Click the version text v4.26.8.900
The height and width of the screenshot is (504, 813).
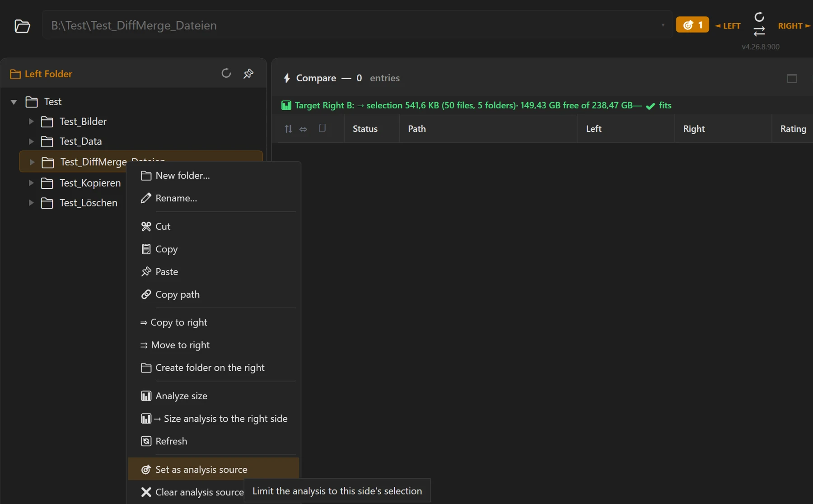[x=761, y=47]
